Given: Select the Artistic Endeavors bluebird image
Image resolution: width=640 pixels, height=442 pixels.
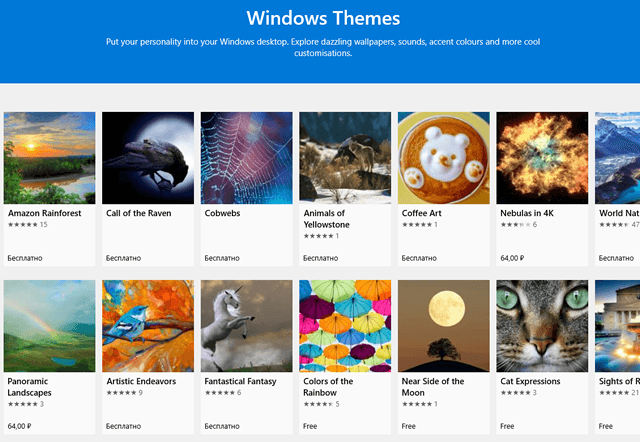Looking at the screenshot, I should 148,326.
